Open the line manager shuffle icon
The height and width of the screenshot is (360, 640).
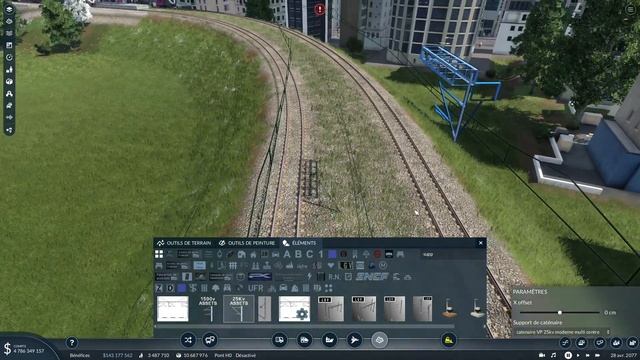[x=188, y=340]
